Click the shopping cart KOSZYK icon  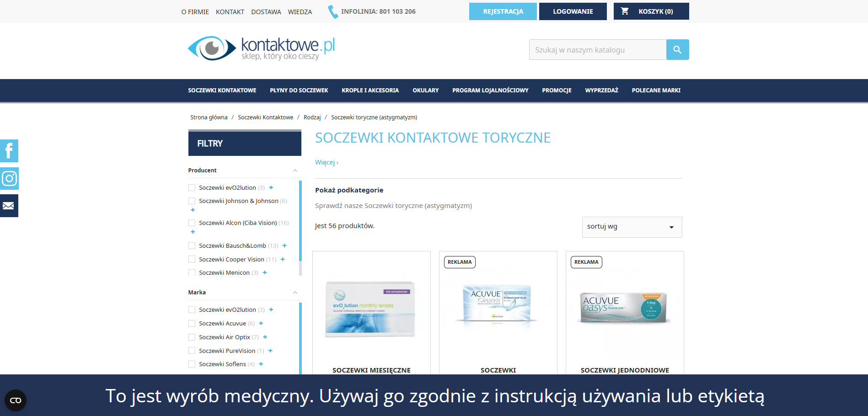coord(624,11)
